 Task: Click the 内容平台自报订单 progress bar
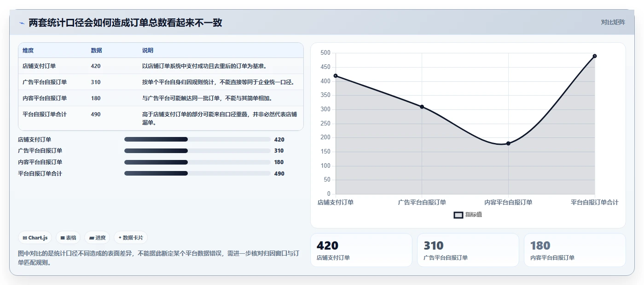coord(197,162)
